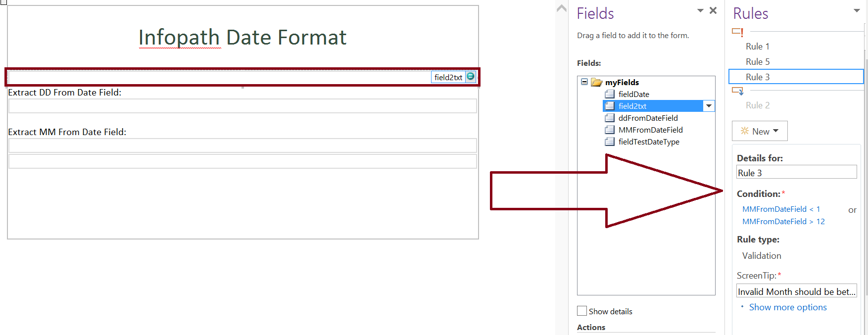Click the formatting rules section icon
The height and width of the screenshot is (335, 868).
point(737,91)
